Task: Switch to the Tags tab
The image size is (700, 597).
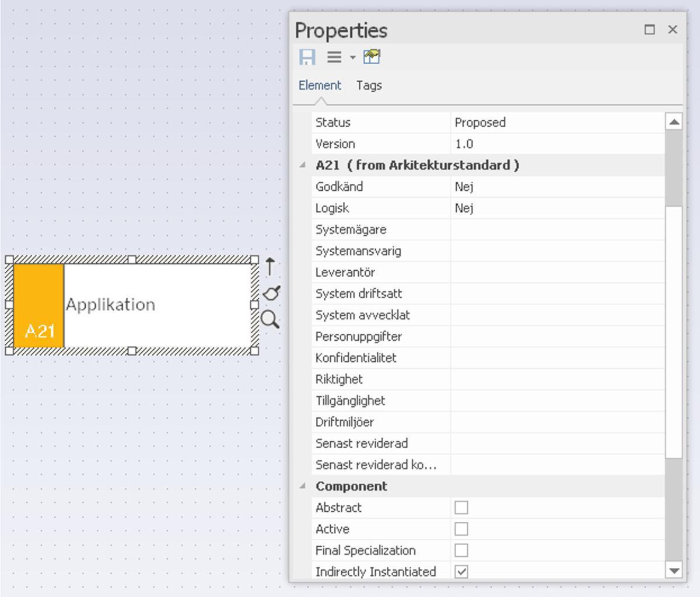Action: (x=369, y=86)
